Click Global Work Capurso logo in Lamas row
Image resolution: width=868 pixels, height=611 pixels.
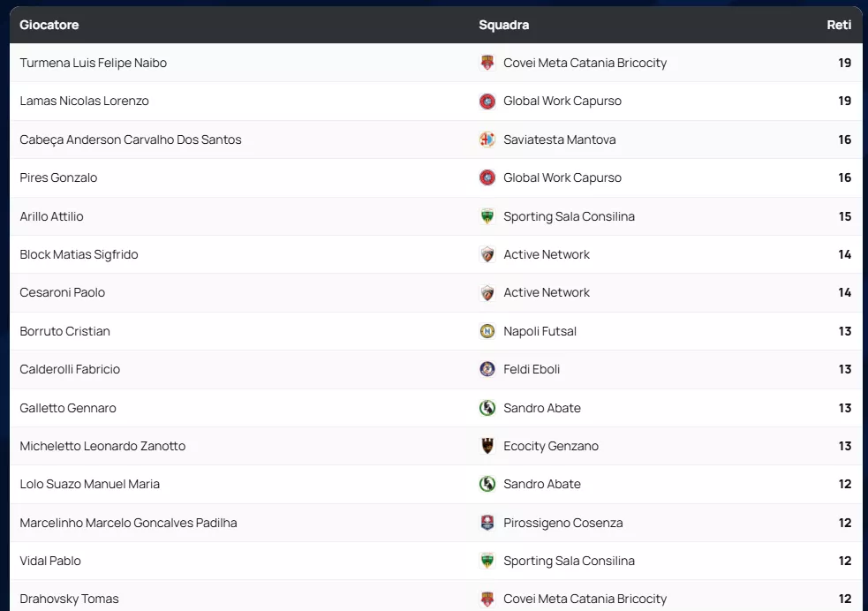487,102
